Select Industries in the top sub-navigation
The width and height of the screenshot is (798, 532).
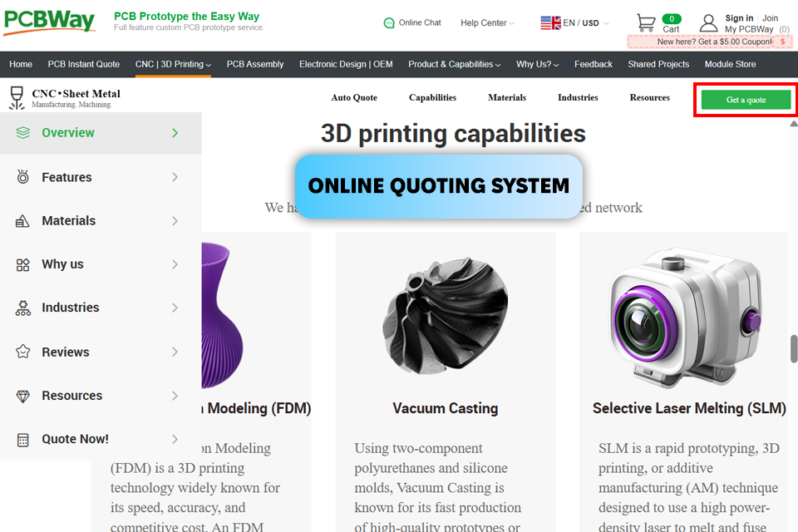point(578,98)
